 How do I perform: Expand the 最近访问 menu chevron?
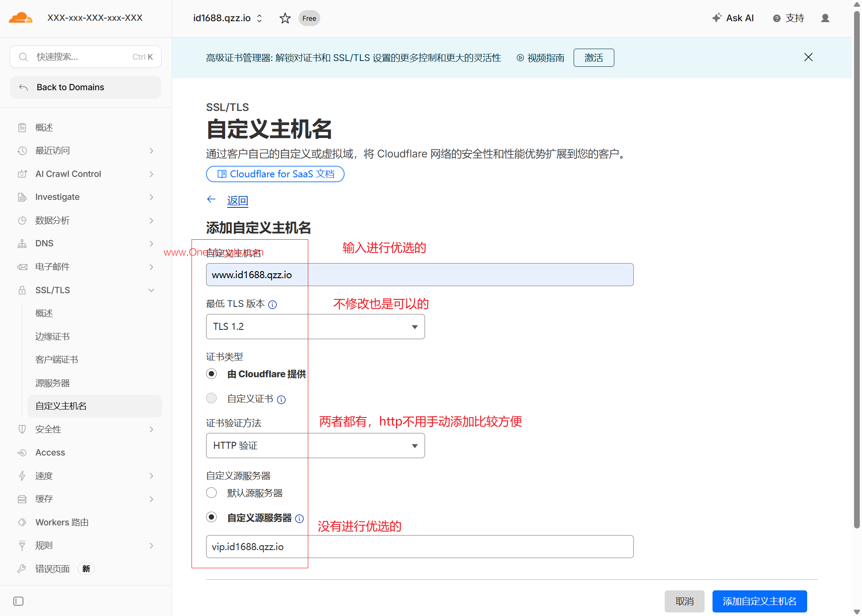coord(151,151)
